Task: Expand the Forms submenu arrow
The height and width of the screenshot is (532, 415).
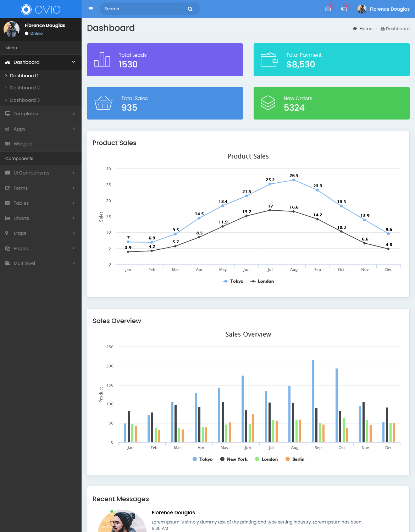Action: click(74, 188)
